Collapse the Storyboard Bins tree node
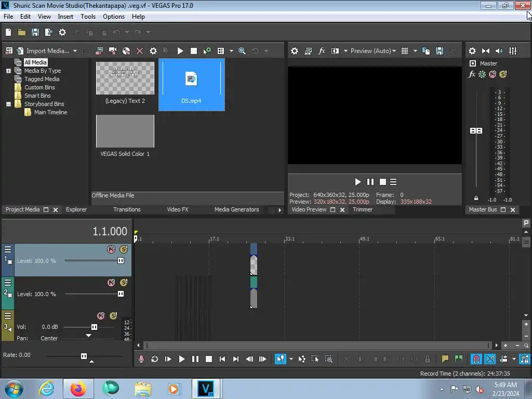Image resolution: width=532 pixels, height=399 pixels. click(x=8, y=104)
